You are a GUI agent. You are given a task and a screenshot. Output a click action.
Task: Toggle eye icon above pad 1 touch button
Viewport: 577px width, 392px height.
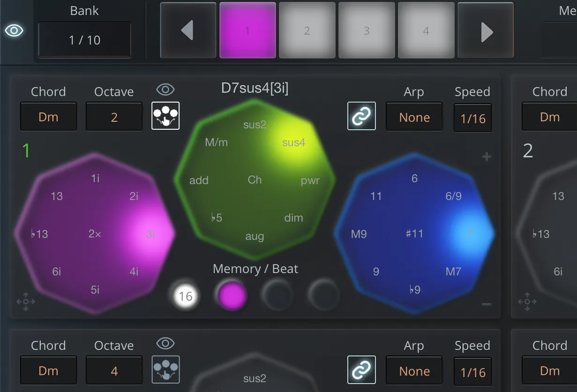165,89
